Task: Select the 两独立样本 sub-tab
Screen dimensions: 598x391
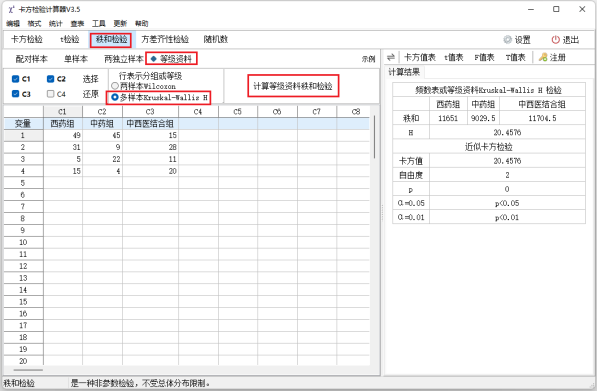Action: tap(124, 59)
